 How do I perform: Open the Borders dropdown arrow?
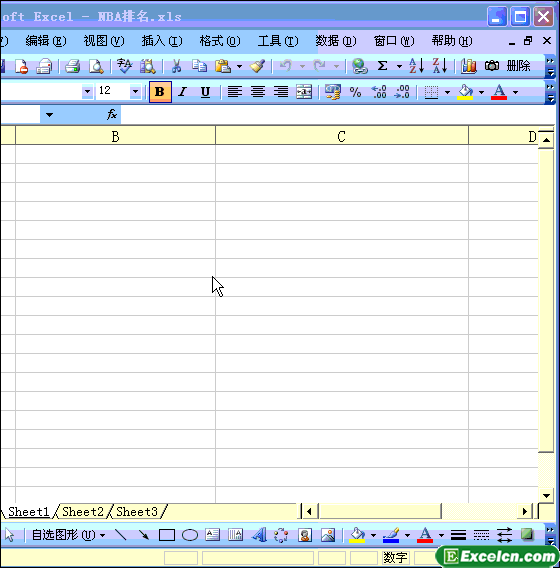pyautogui.click(x=447, y=92)
